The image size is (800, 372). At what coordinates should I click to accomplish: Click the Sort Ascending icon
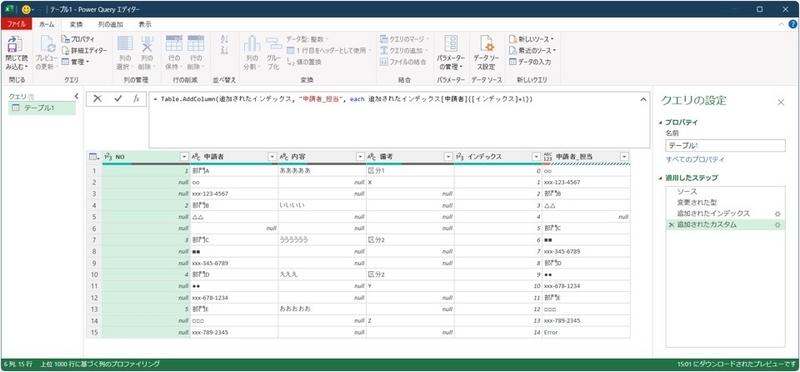coord(224,39)
